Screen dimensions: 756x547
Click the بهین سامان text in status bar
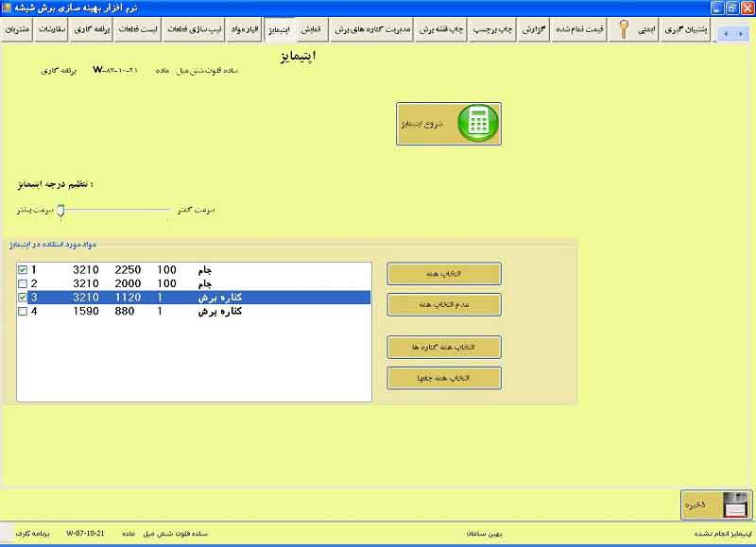pos(484,534)
